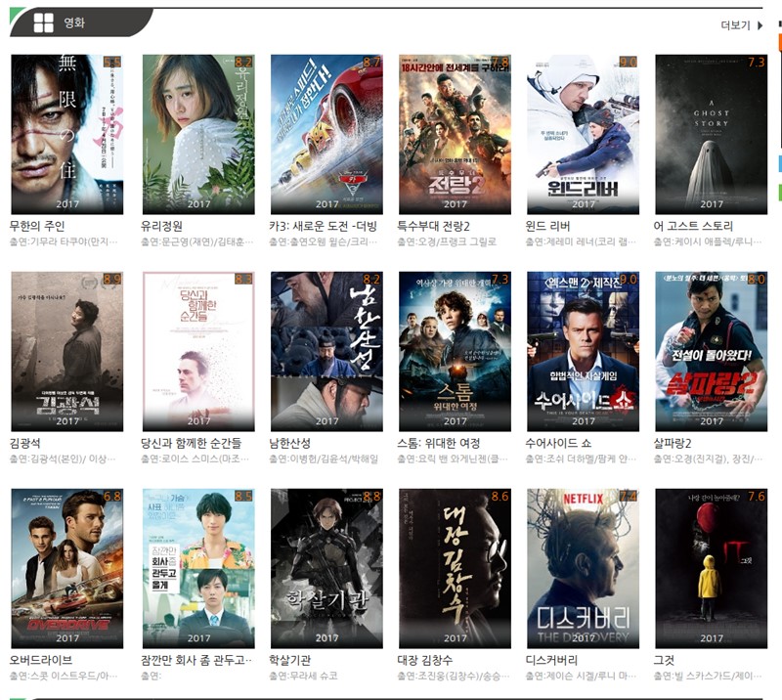Image resolution: width=782 pixels, height=700 pixels.
Task: Click the 8.9 rating badge on 김광석
Action: 112,279
